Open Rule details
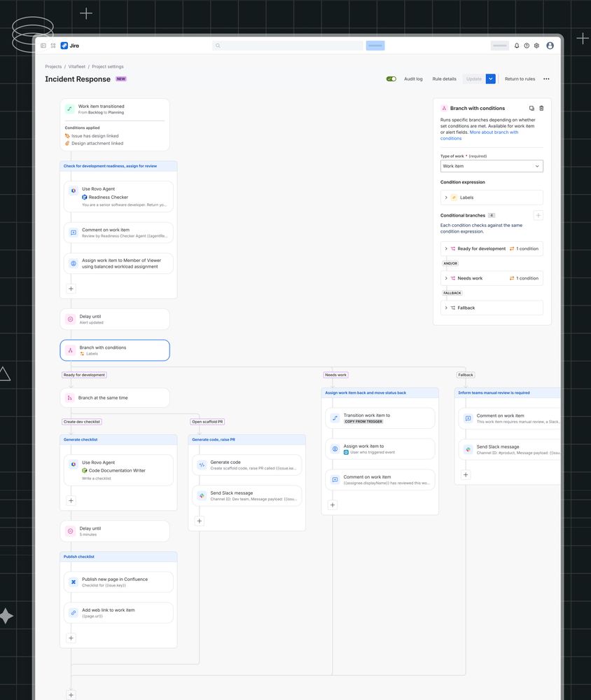591x700 pixels. pyautogui.click(x=444, y=79)
